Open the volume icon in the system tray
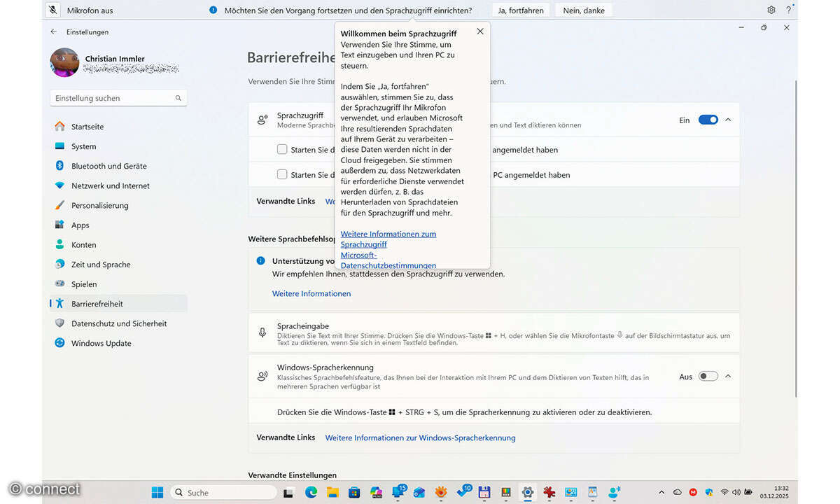This screenshot has width=840, height=504. (736, 492)
